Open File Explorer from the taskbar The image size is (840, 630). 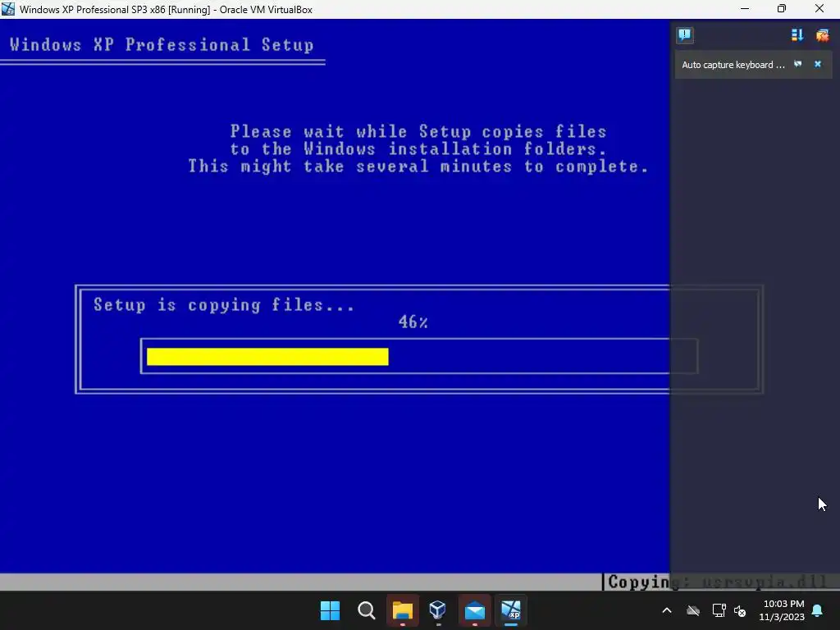tap(402, 610)
